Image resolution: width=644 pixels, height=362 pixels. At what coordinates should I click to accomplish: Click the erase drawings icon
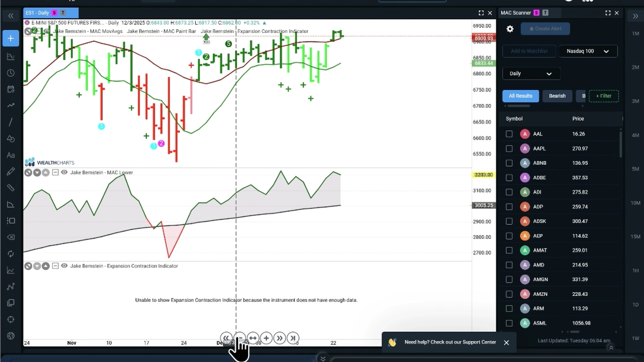pyautogui.click(x=11, y=237)
